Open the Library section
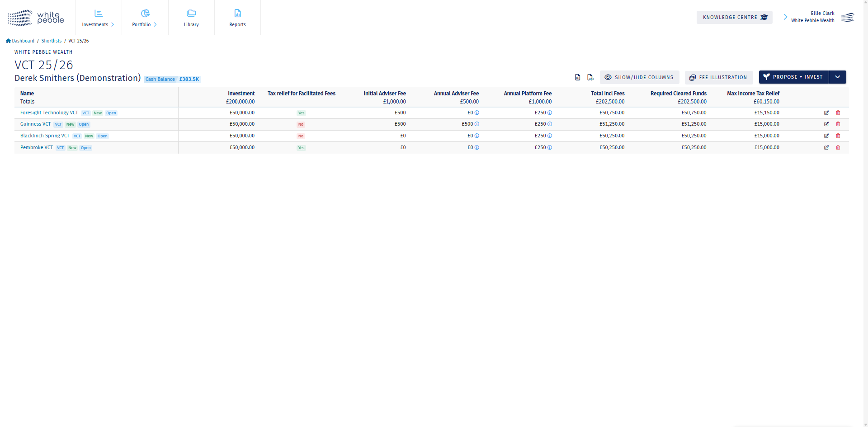Viewport: 868px width, 427px height. point(191,18)
